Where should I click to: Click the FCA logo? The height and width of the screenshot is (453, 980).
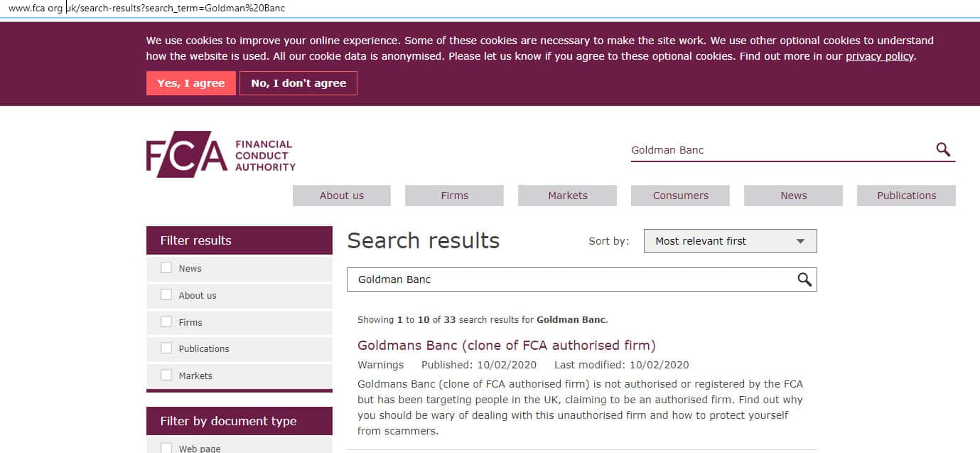(x=220, y=154)
